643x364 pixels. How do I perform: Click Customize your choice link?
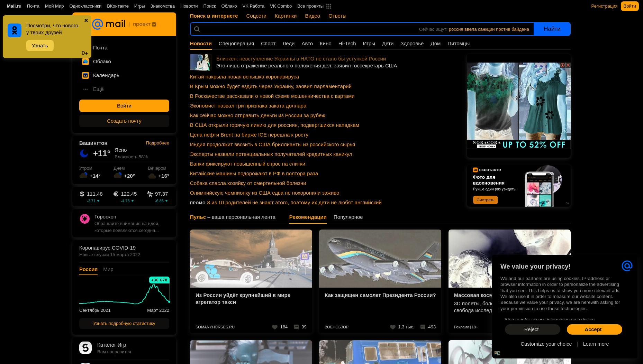click(x=546, y=344)
